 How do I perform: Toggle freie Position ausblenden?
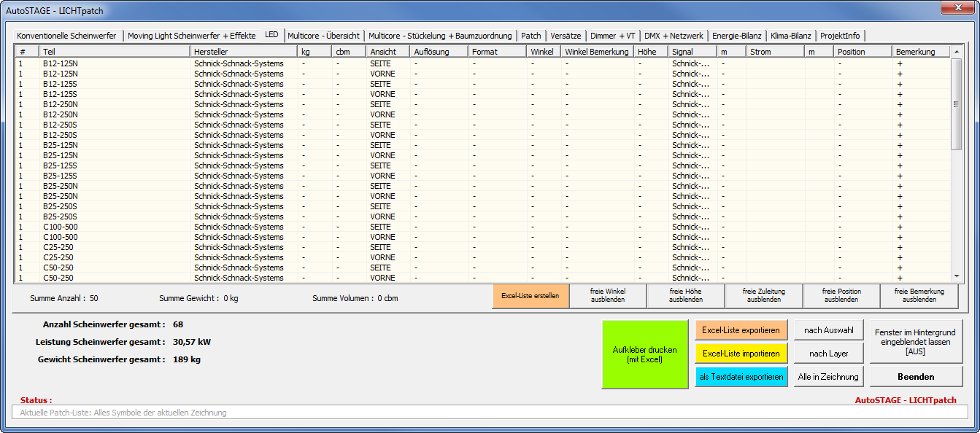tap(841, 296)
